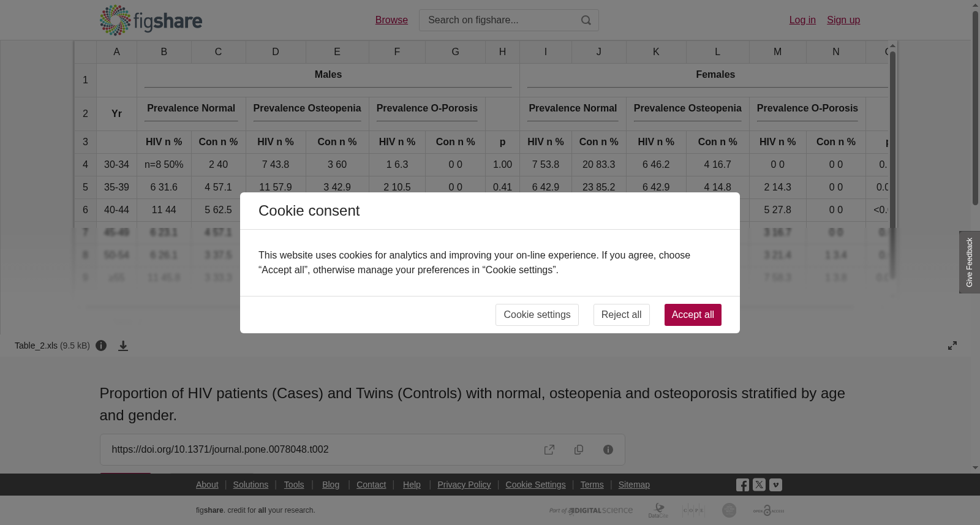
Task: Open figshare X (Twitter) page
Action: pos(759,485)
